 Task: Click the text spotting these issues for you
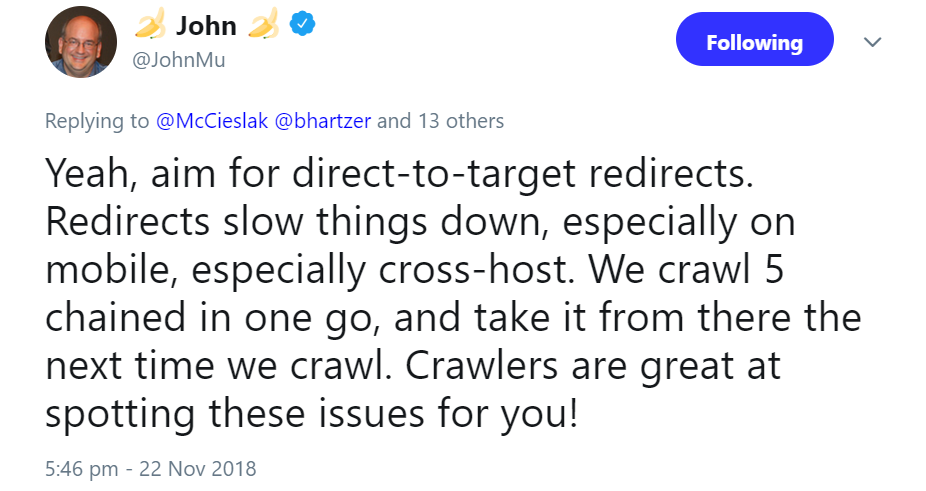click(x=310, y=413)
